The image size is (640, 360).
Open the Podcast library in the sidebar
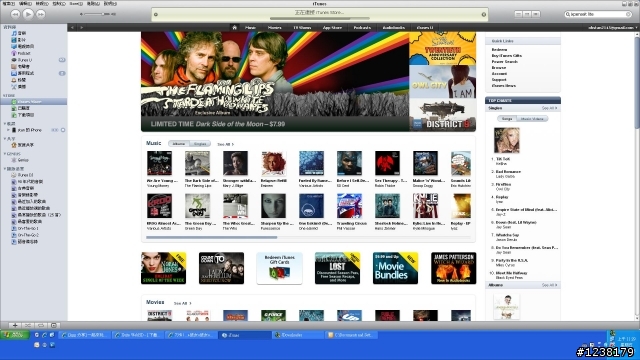[x=23, y=53]
